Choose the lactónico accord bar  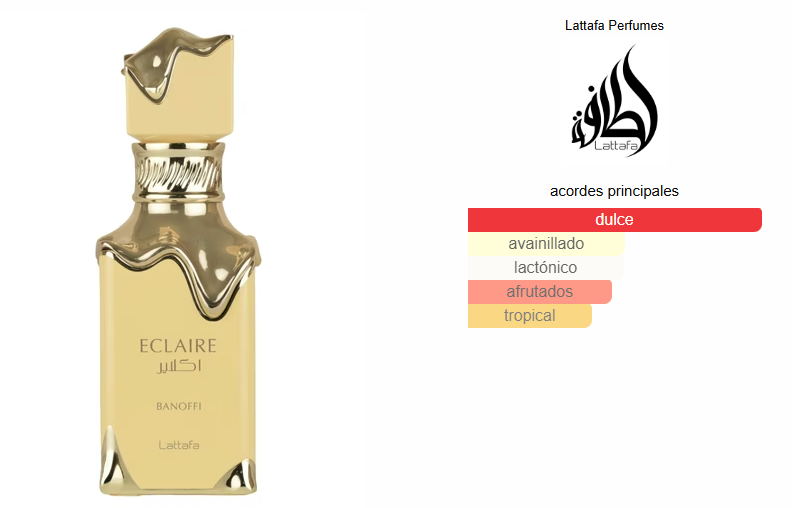pyautogui.click(x=546, y=267)
